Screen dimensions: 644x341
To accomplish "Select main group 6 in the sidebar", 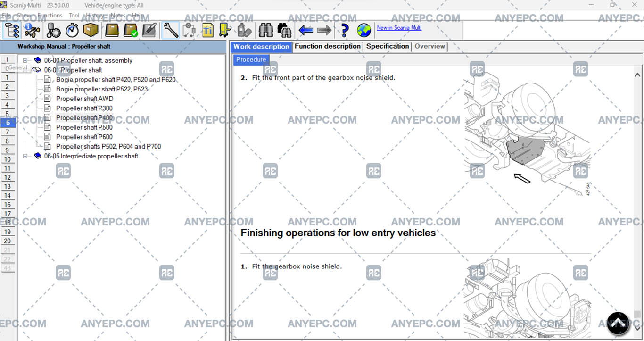I will tap(8, 123).
